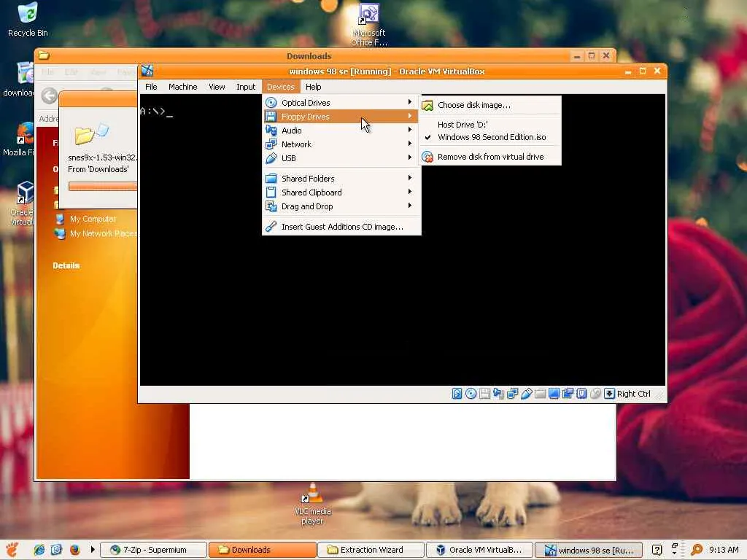Click the VirtualBox window title bar icon
Viewport: 747px width, 560px height.
coord(147,71)
